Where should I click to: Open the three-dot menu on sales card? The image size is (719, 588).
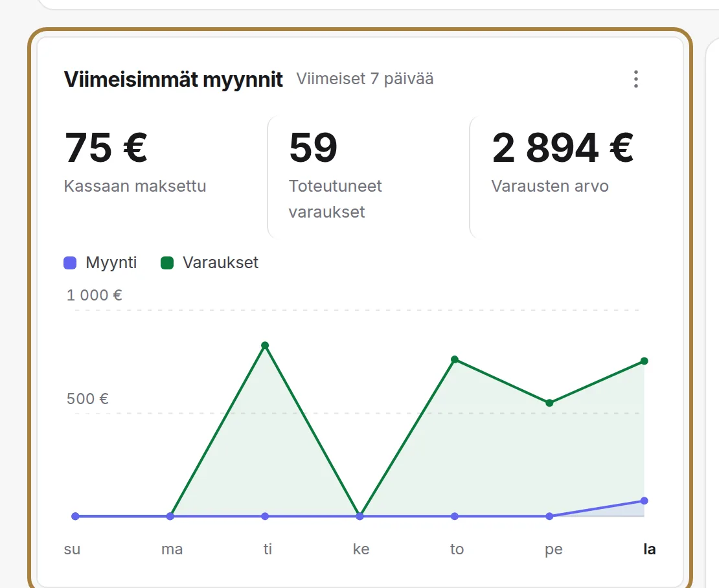(635, 79)
